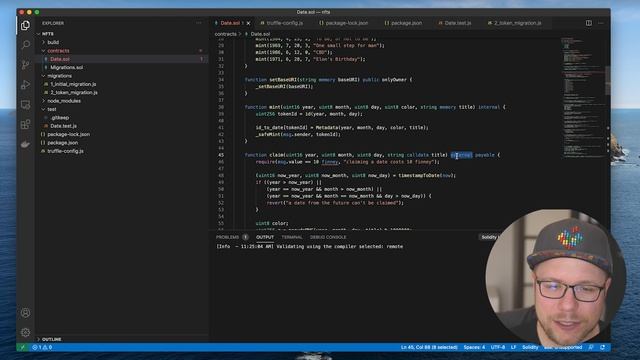Open the Source Control view
Image resolution: width=640 pixels, height=360 pixels.
(25, 64)
